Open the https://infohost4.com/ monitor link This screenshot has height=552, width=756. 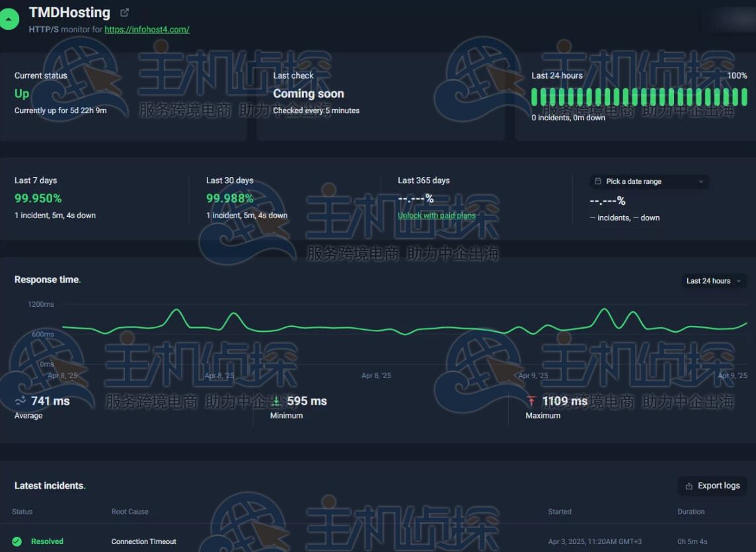click(x=147, y=30)
